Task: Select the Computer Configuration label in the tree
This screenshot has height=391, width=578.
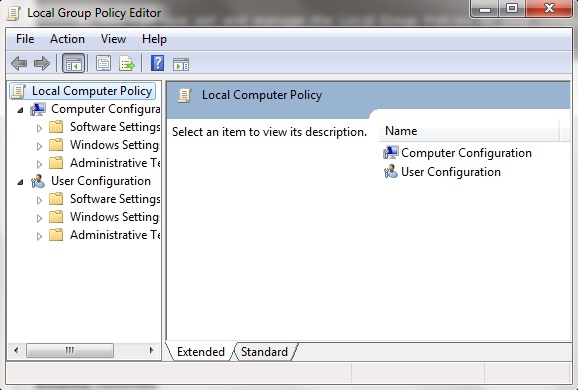Action: [105, 109]
